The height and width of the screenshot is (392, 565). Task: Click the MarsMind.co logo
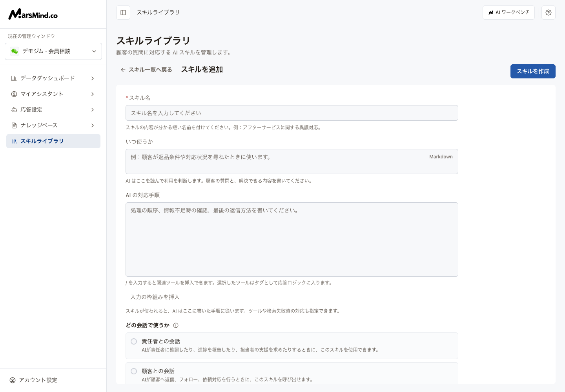33,15
